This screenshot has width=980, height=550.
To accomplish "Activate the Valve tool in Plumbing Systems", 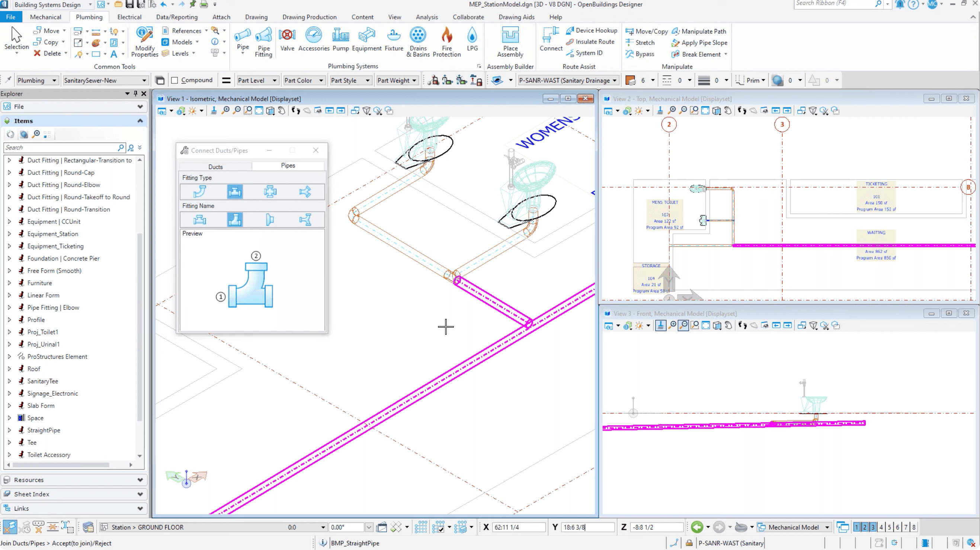I will 287,40.
